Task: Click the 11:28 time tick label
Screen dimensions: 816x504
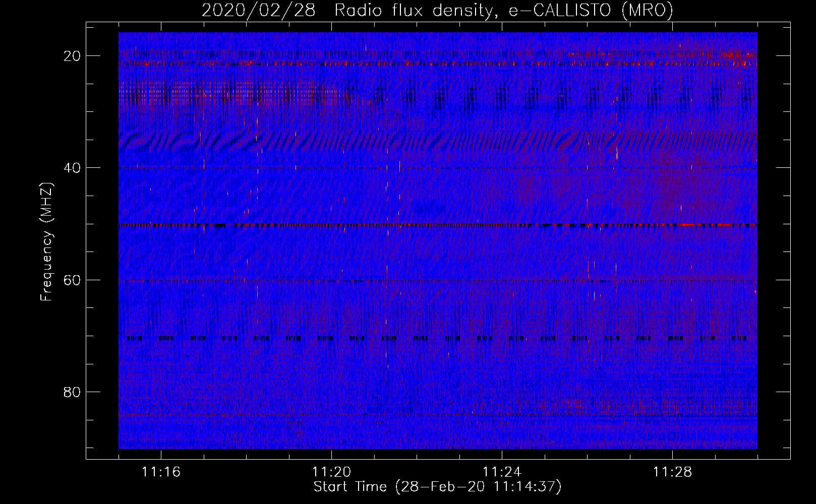Action: [x=673, y=472]
